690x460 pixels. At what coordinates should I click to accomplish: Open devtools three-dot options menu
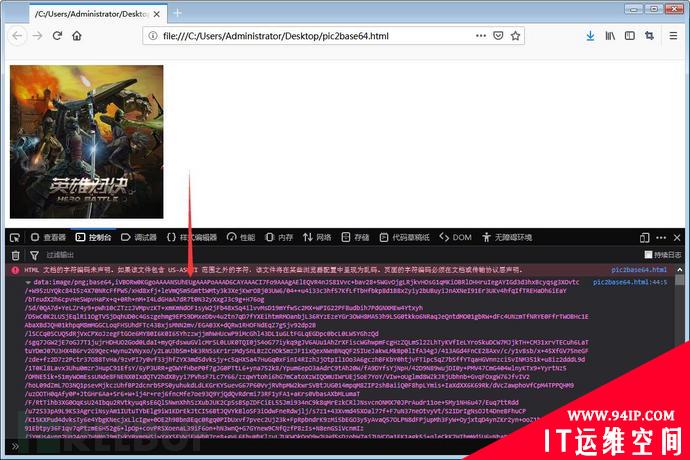click(661, 238)
